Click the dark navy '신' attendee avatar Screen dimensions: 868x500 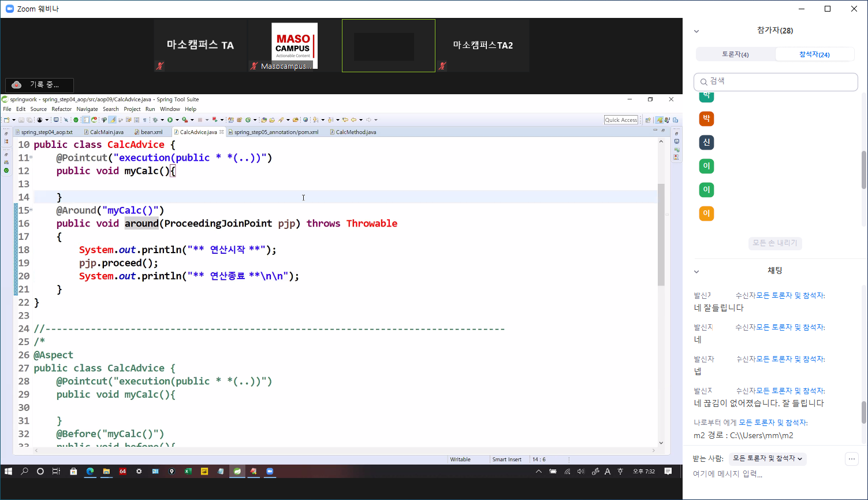[706, 142]
